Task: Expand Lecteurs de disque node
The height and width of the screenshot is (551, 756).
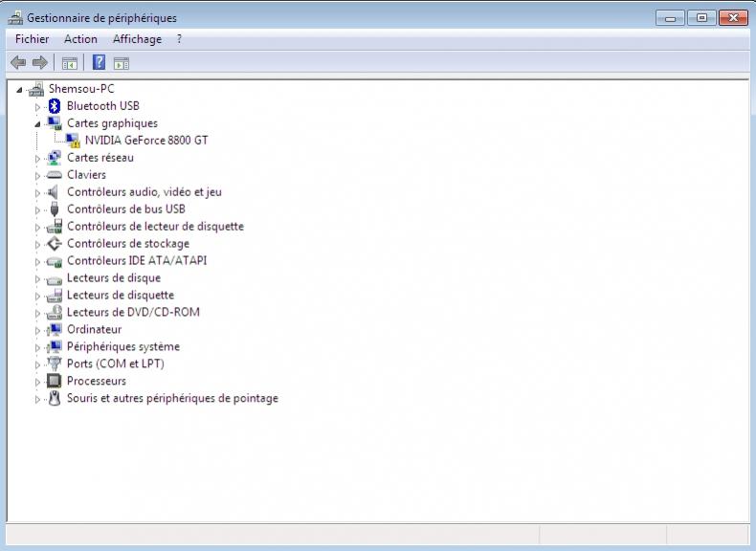Action: (x=37, y=279)
